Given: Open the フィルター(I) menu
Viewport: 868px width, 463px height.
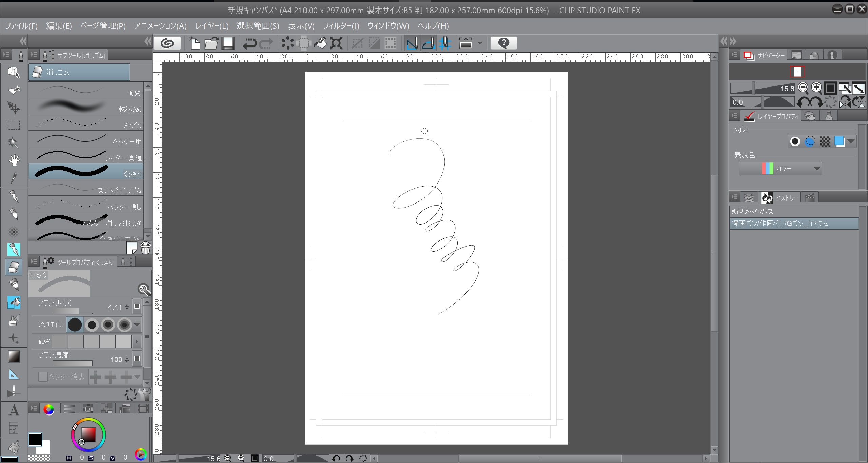Looking at the screenshot, I should pos(341,26).
